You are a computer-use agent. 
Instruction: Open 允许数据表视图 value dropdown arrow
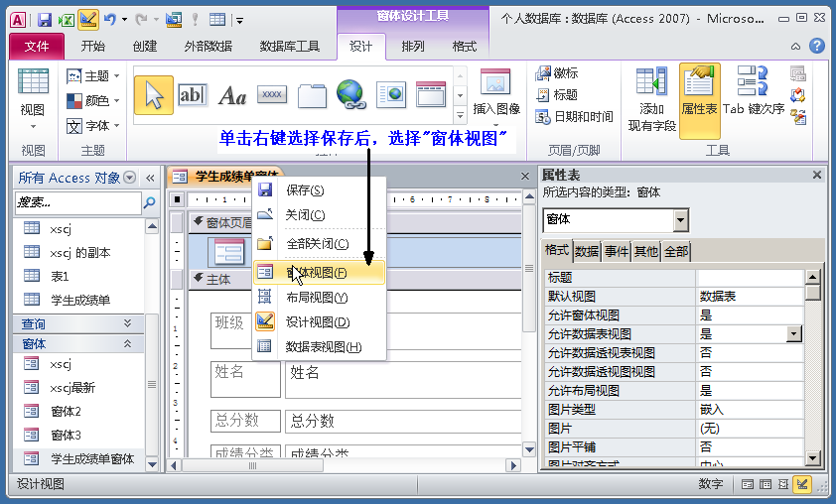pos(794,334)
